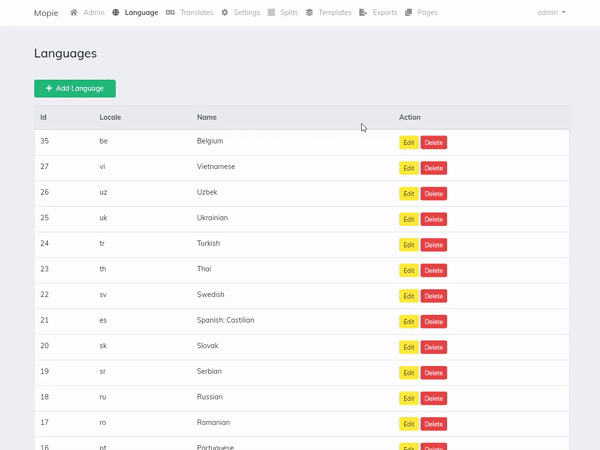
Task: Click the Name column header
Action: click(x=207, y=118)
